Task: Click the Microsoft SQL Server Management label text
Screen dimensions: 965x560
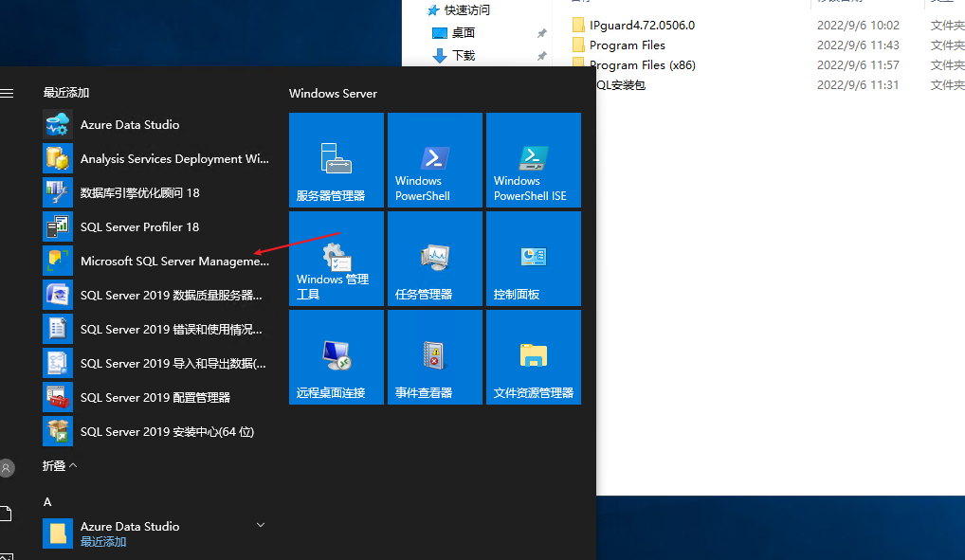Action: [174, 261]
